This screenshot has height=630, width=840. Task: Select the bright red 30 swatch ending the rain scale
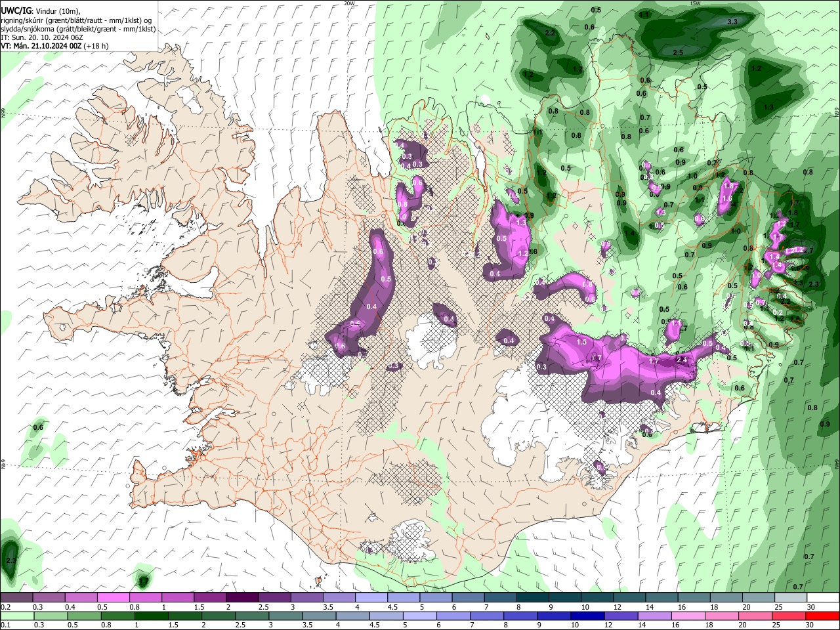[823, 616]
